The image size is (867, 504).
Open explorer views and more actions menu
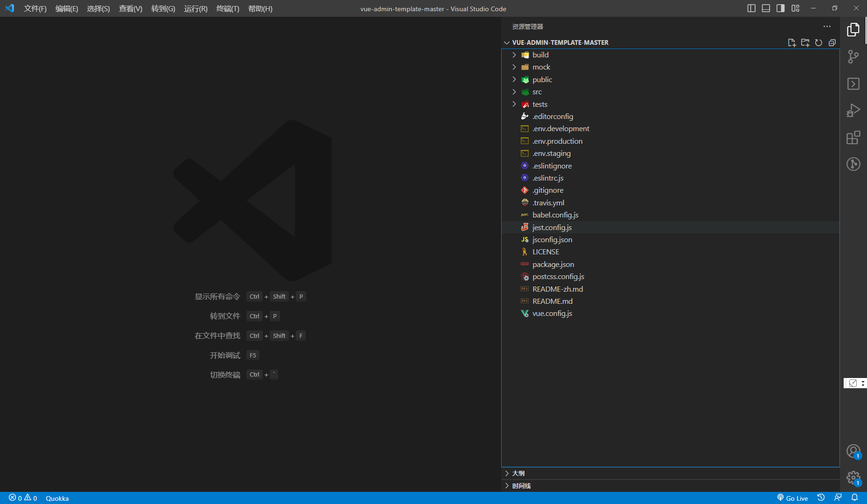[827, 27]
